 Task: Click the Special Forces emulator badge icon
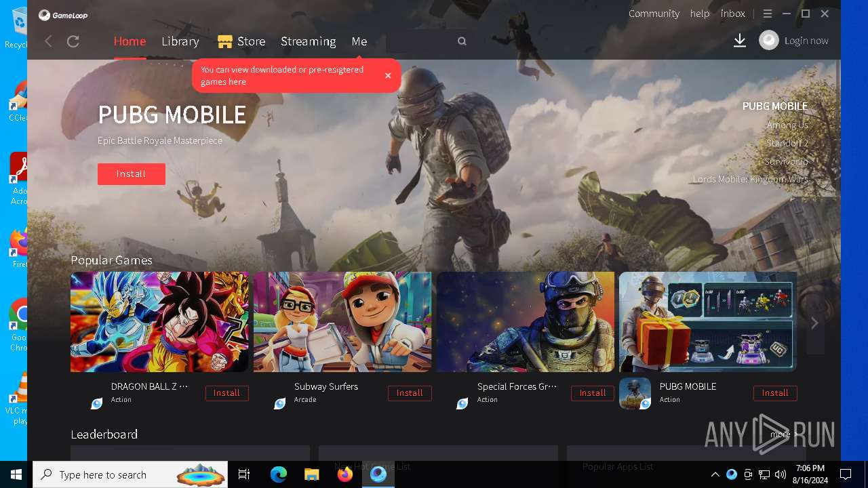[462, 403]
